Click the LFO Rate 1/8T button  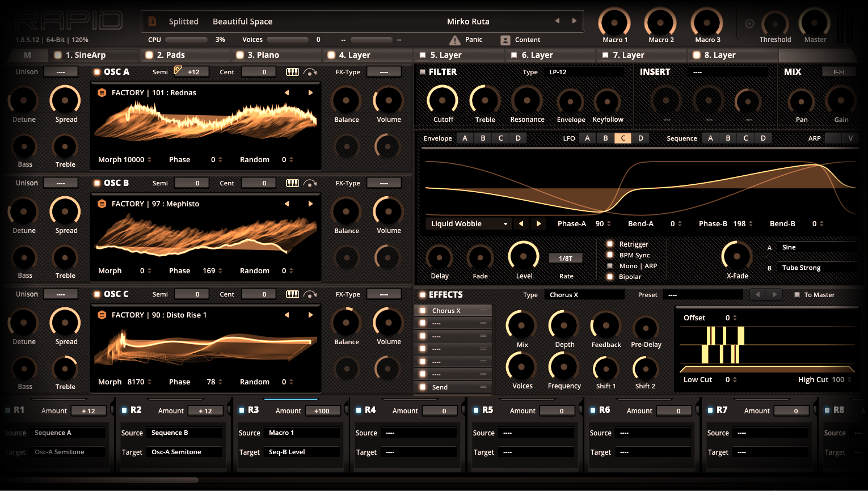tap(566, 259)
